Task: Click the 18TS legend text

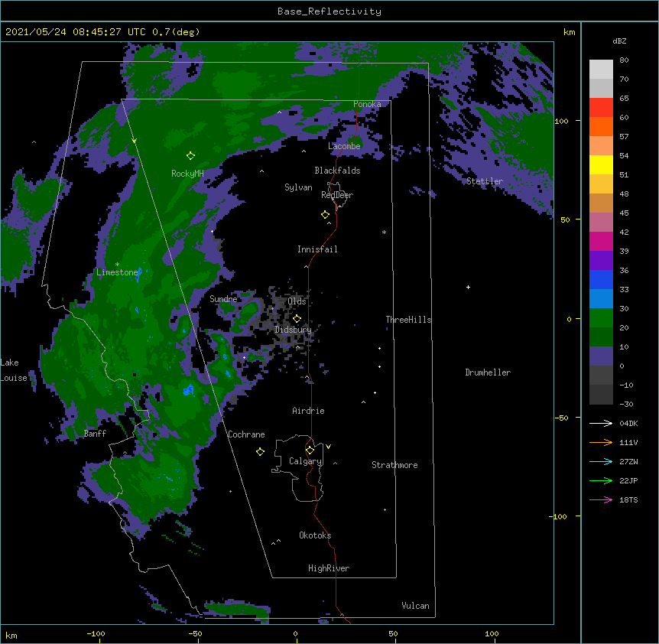Action: click(x=628, y=499)
